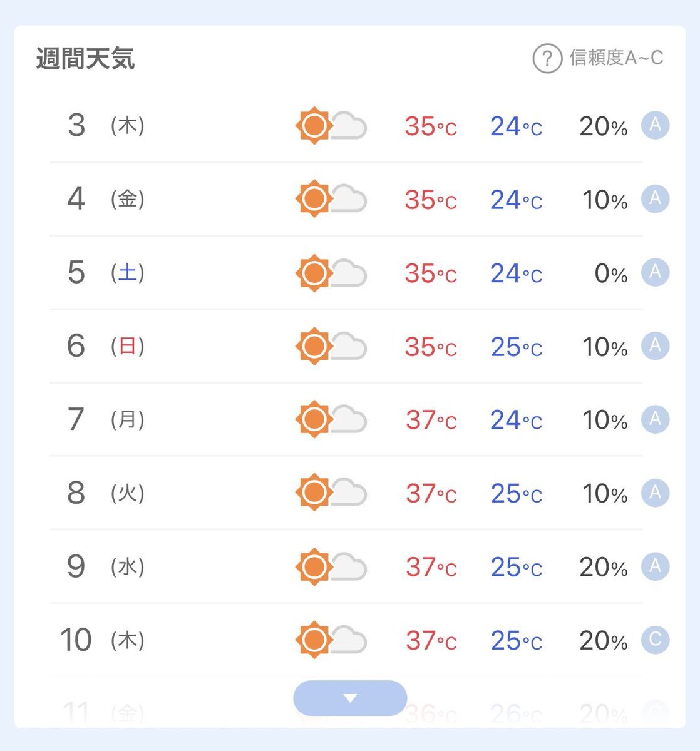Click the weather icon for Friday the 4th
This screenshot has height=751, width=700.
(331, 199)
